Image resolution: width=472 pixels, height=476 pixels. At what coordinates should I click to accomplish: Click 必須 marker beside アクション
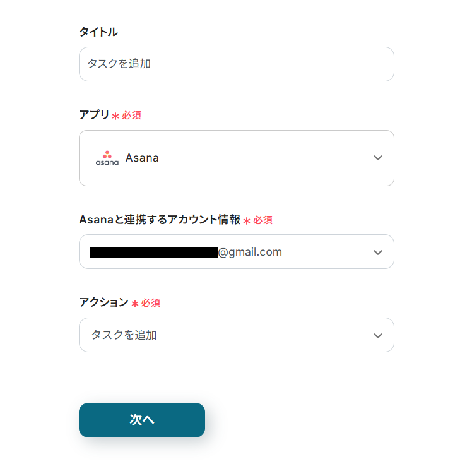coord(151,303)
